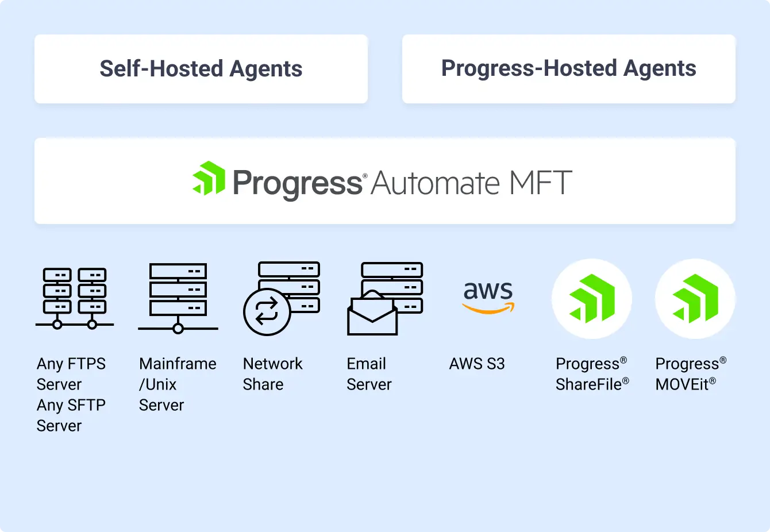770x532 pixels.
Task: Click the Mainframe /Unix Server label
Action: (178, 384)
